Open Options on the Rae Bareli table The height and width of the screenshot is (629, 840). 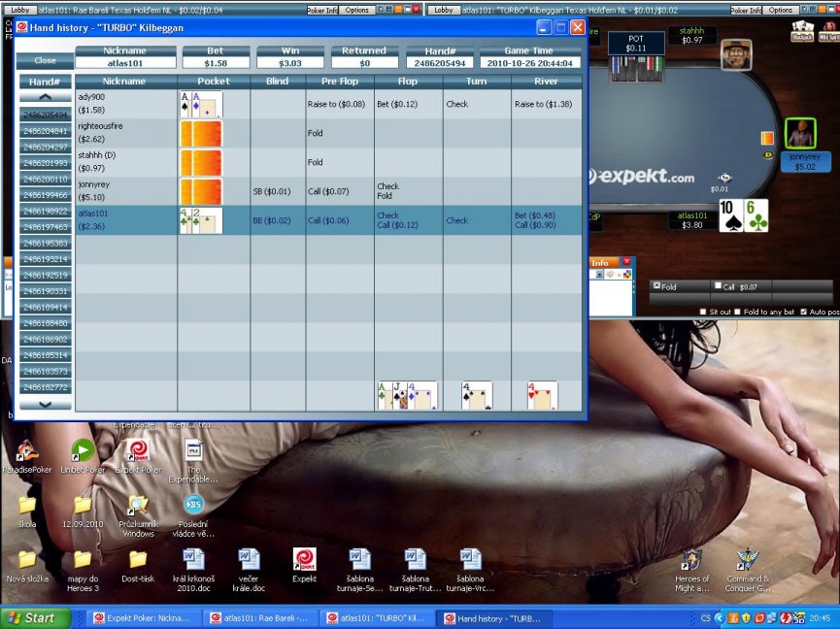pos(356,10)
